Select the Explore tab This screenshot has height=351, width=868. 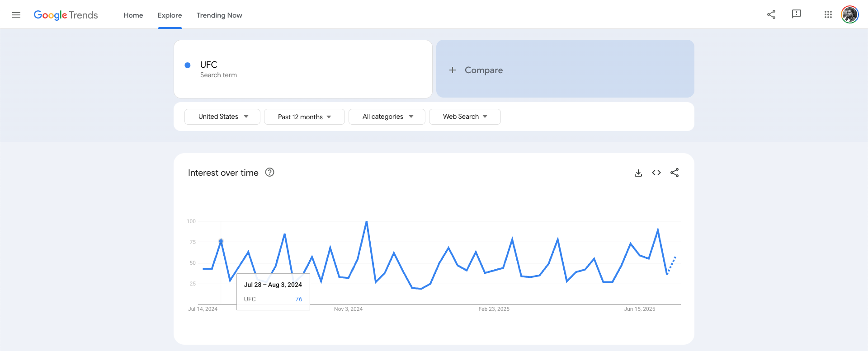[x=170, y=15]
